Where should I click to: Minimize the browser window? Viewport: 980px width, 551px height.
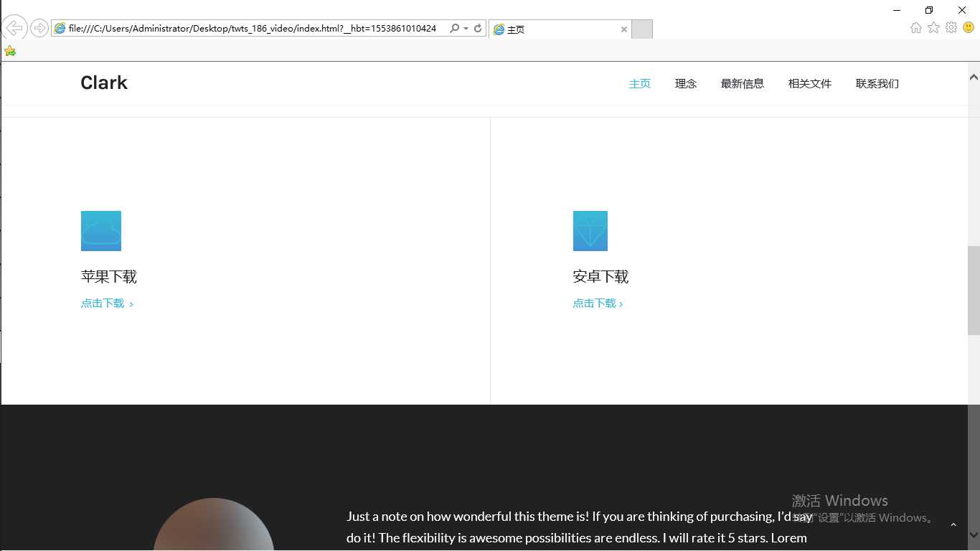[897, 10]
